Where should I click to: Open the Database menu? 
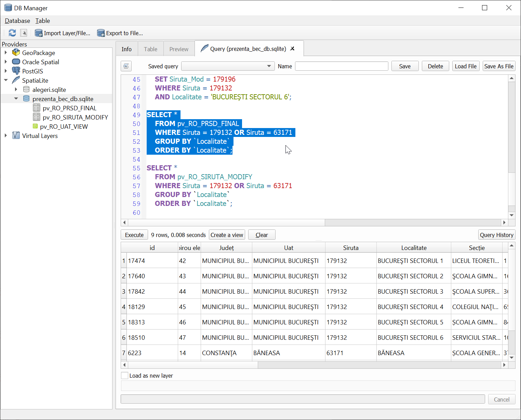click(17, 21)
